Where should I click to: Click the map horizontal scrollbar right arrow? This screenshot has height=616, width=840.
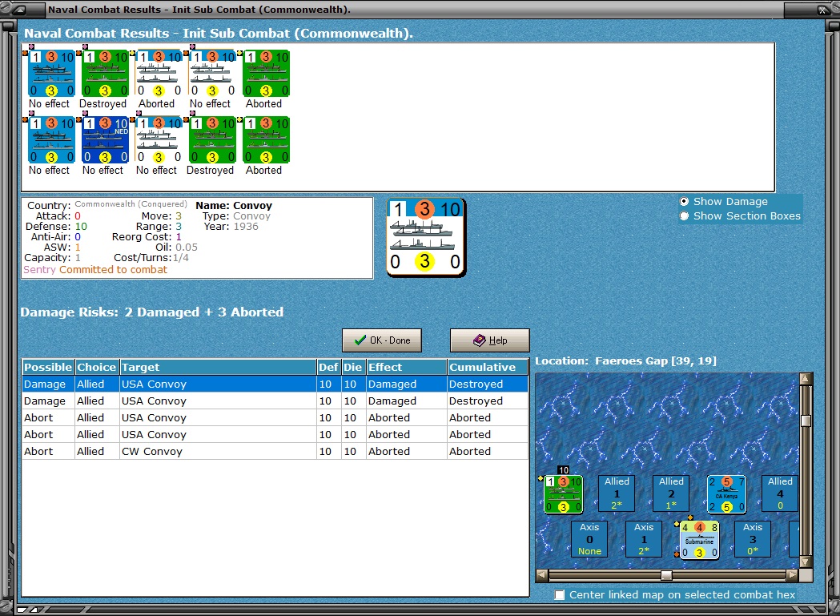(x=792, y=575)
